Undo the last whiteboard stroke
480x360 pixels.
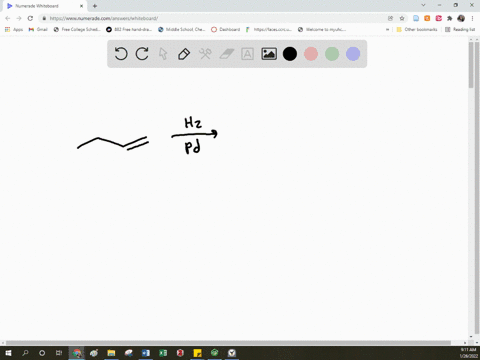click(121, 54)
